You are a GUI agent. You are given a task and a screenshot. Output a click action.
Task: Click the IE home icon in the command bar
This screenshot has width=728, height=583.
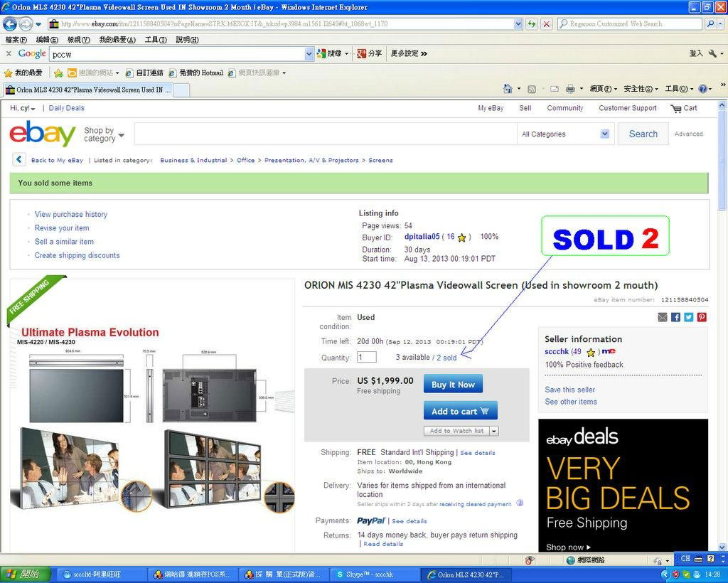click(x=508, y=89)
